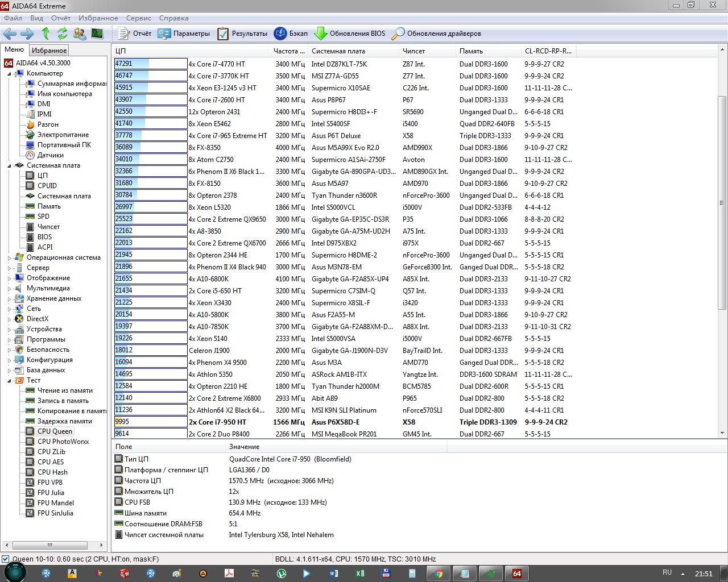Open the Отчёт menu in menu bar
This screenshot has width=728, height=582.
[61, 18]
